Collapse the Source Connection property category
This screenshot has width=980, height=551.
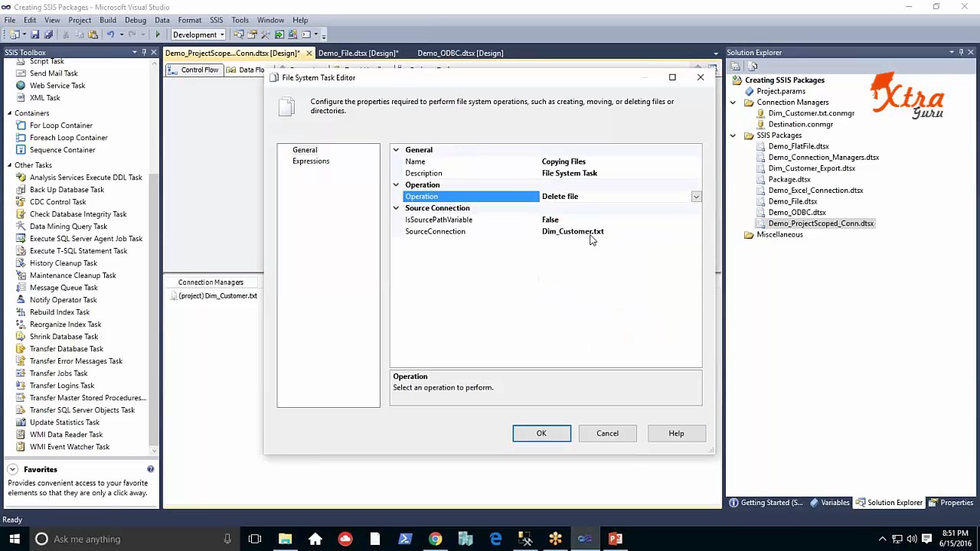[396, 208]
